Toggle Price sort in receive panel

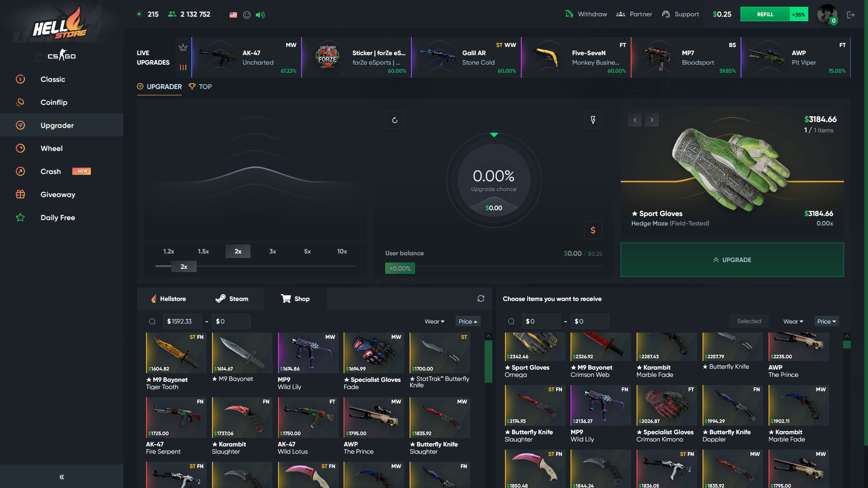pyautogui.click(x=826, y=322)
